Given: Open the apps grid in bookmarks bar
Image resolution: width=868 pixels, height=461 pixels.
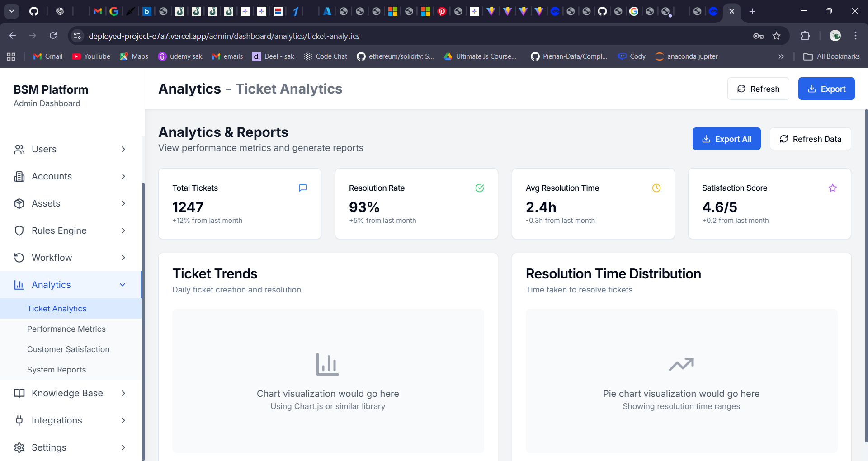Looking at the screenshot, I should 11,56.
